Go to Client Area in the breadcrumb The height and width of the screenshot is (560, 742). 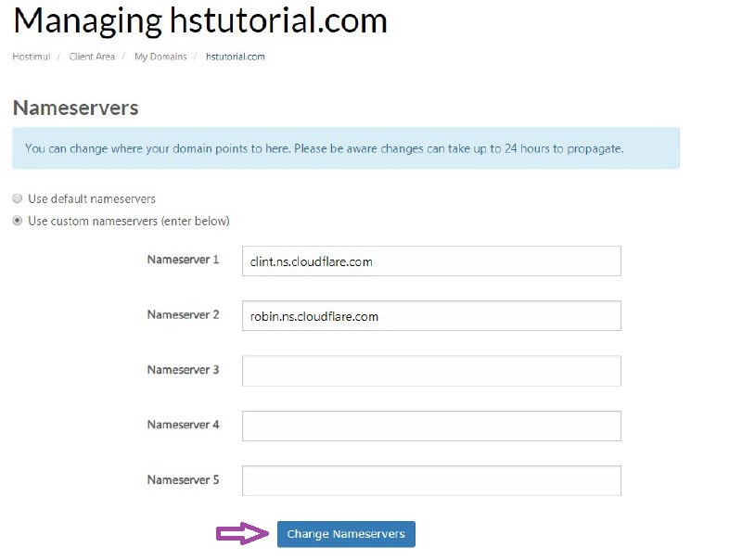(92, 57)
